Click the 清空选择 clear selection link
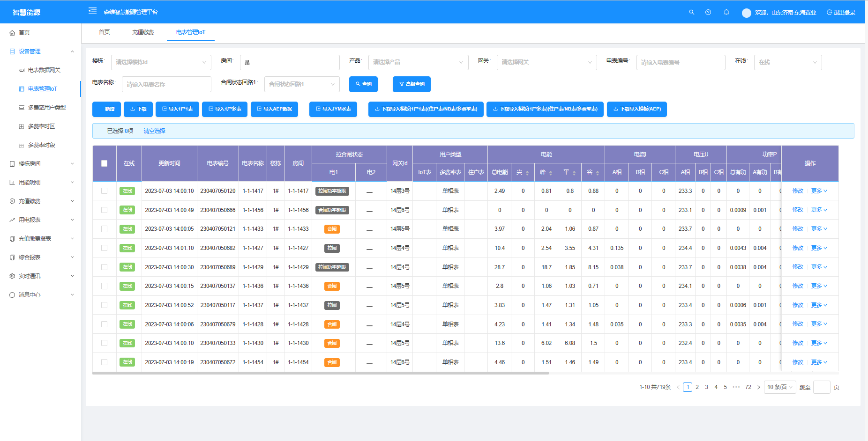 coord(154,131)
